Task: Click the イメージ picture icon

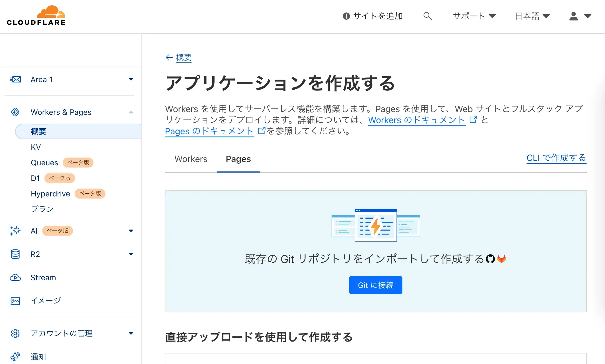Action: (15, 300)
